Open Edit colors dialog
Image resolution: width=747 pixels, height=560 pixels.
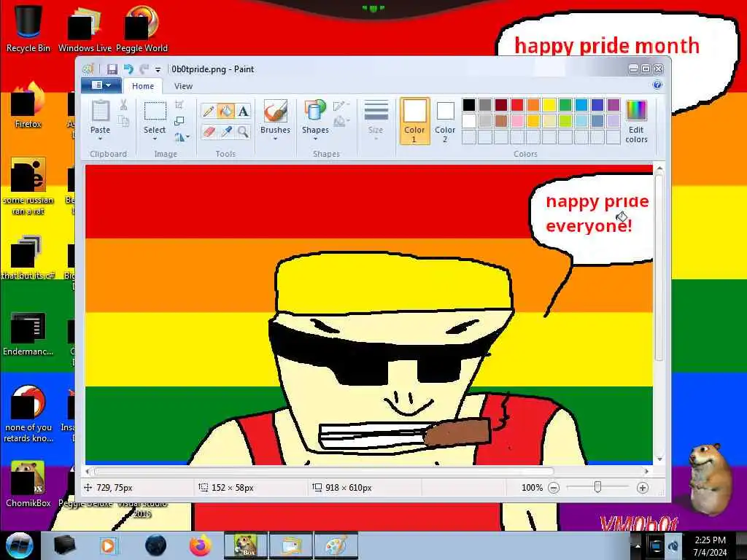tap(636, 121)
